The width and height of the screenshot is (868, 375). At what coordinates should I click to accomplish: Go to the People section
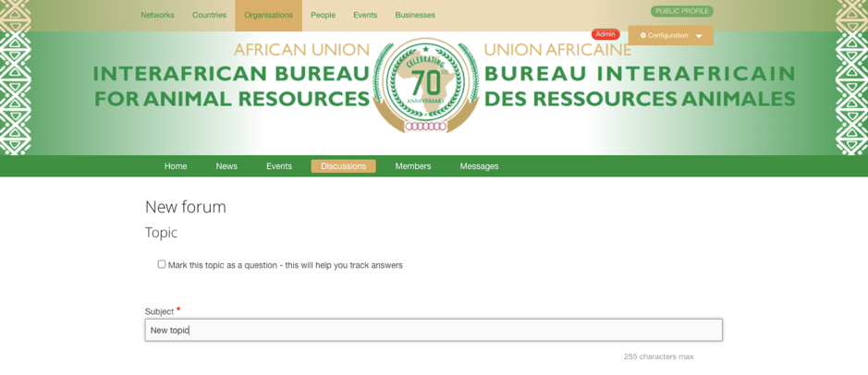[x=323, y=15]
